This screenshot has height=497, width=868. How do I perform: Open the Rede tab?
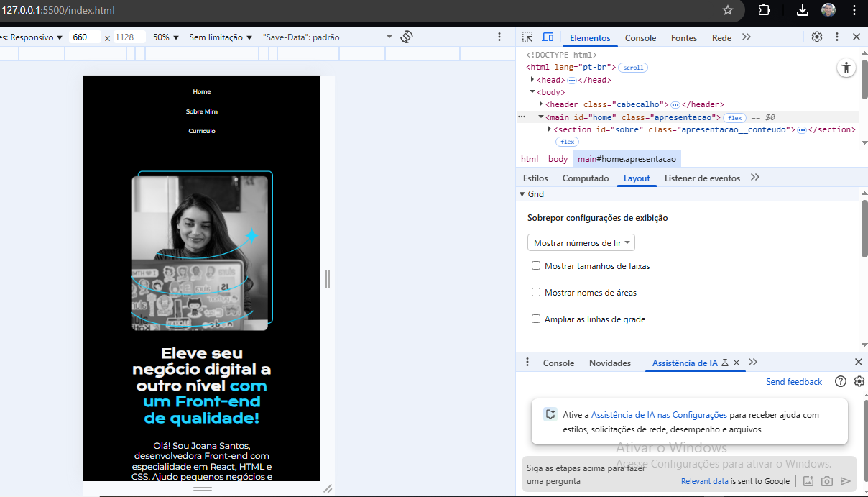click(x=721, y=38)
